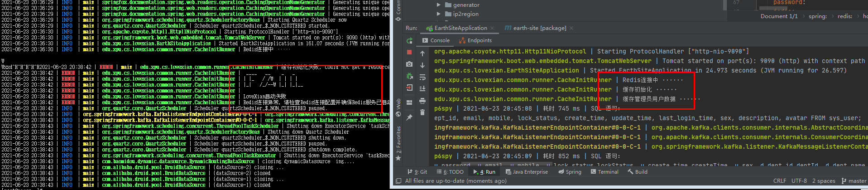Click the down arrow in console toolbar

422,65
